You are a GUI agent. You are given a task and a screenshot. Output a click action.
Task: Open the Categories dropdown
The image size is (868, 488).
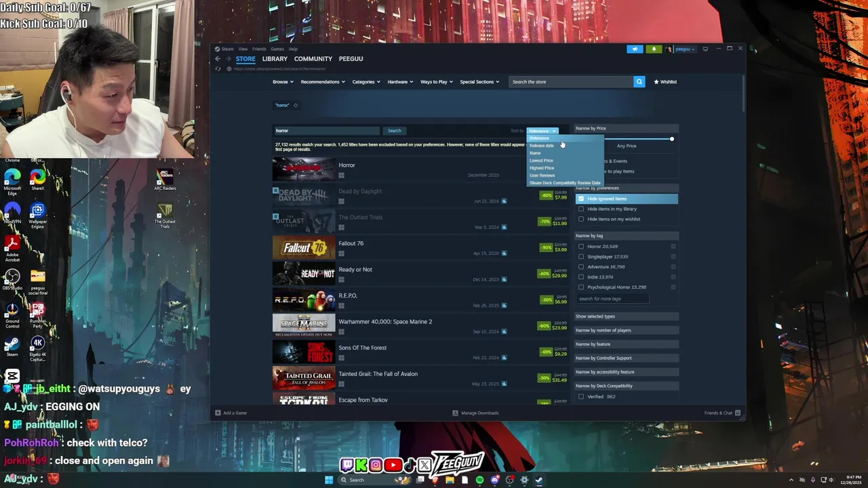click(366, 82)
